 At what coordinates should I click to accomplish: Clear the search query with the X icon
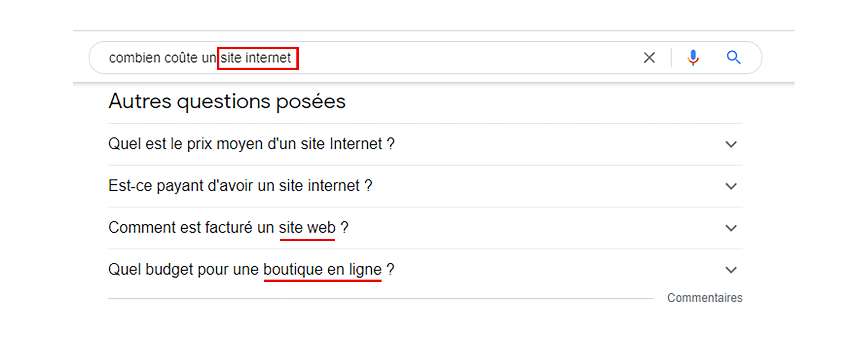649,58
